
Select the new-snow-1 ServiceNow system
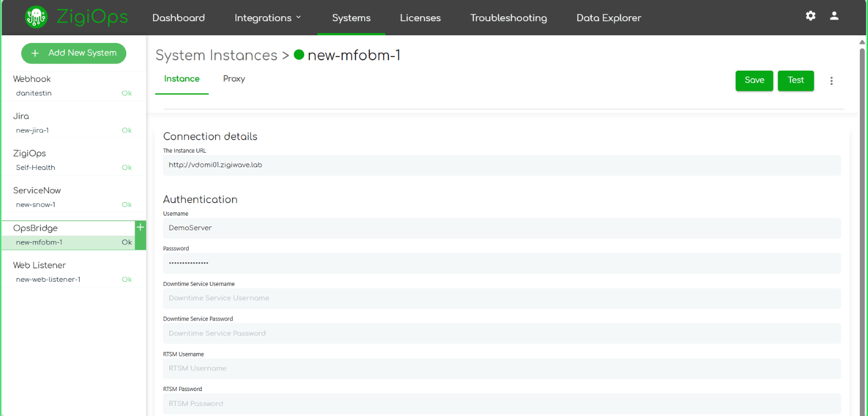coord(73,205)
